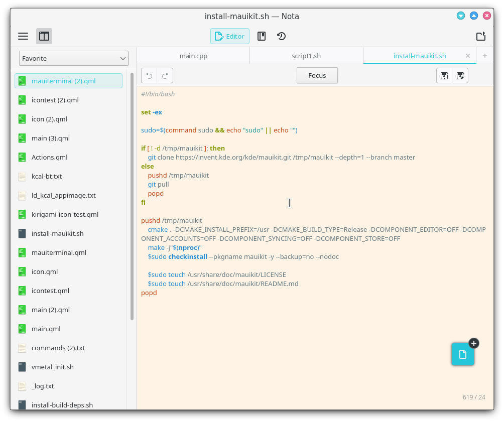Click the checkinstall command in editor
Image resolution: width=504 pixels, height=422 pixels.
pos(188,257)
